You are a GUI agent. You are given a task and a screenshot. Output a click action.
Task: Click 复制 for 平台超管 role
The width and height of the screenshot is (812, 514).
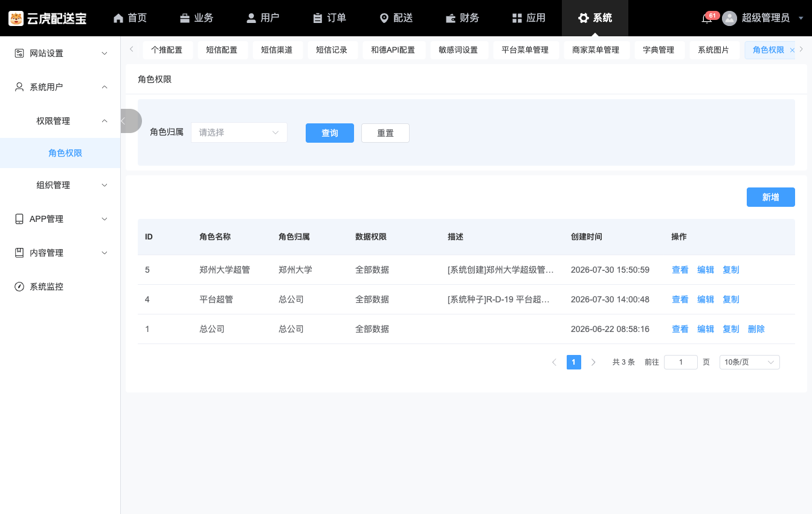[x=731, y=299]
